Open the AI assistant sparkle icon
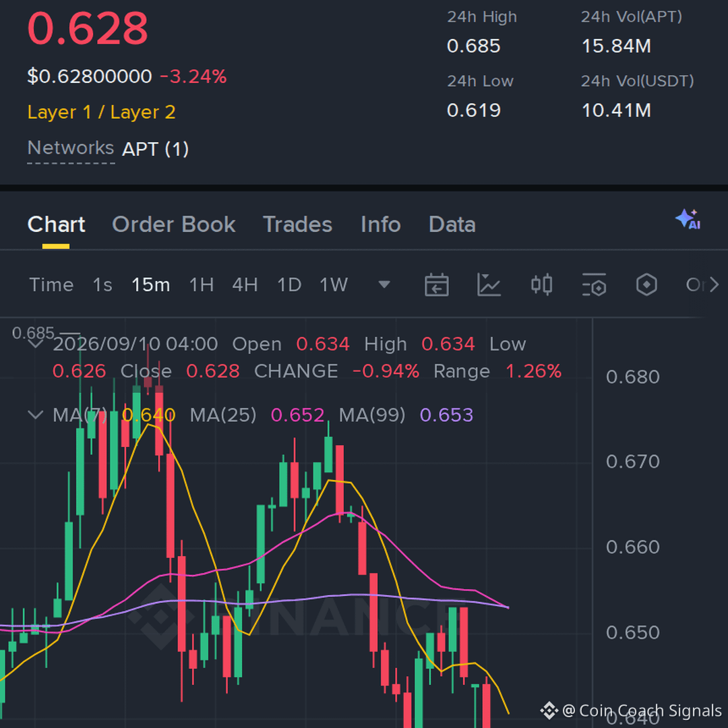This screenshot has width=728, height=728. (688, 219)
